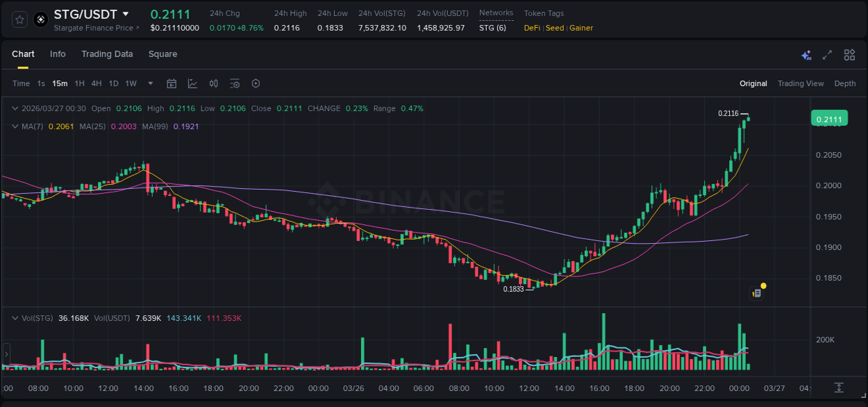Open the hexagon chart settings icon

256,83
